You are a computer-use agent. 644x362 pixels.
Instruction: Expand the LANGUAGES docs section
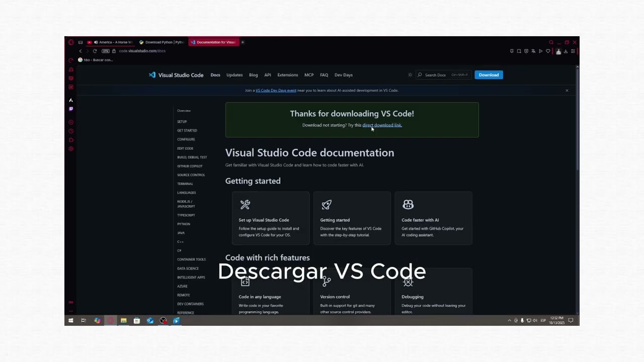[x=187, y=193]
